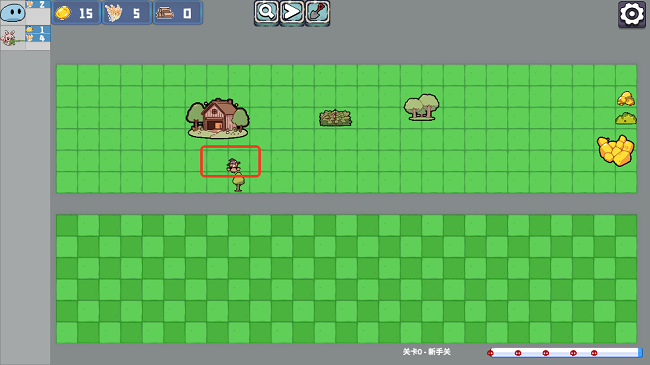Click the wood logs counter showing 0
The image size is (650, 365).
tap(178, 13)
